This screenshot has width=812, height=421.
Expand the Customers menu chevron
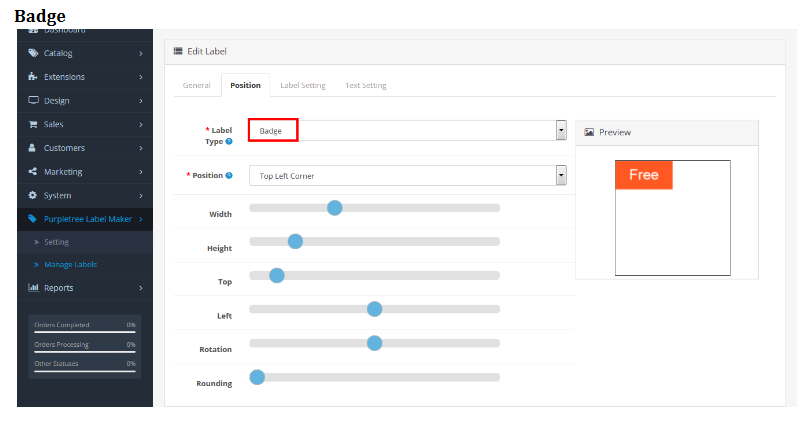141,148
